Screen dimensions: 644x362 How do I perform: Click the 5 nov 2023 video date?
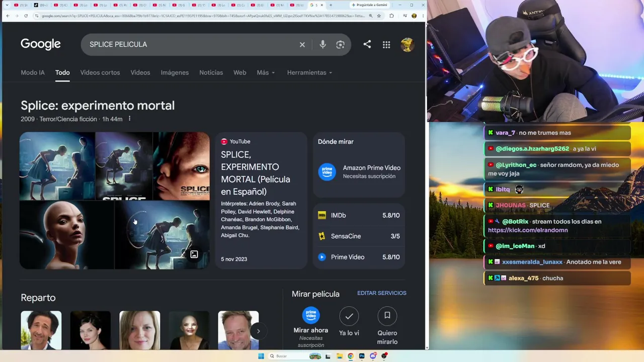tap(234, 259)
